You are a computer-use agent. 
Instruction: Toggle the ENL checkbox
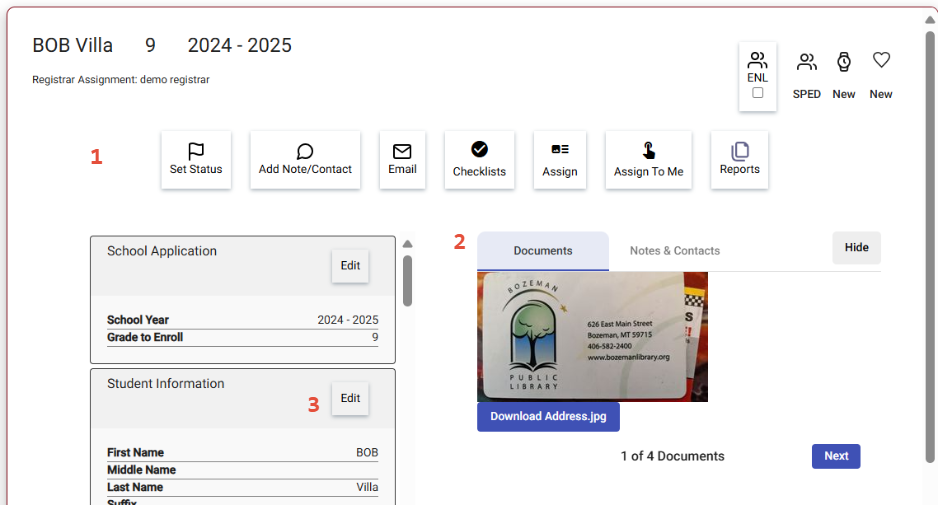pos(757,93)
